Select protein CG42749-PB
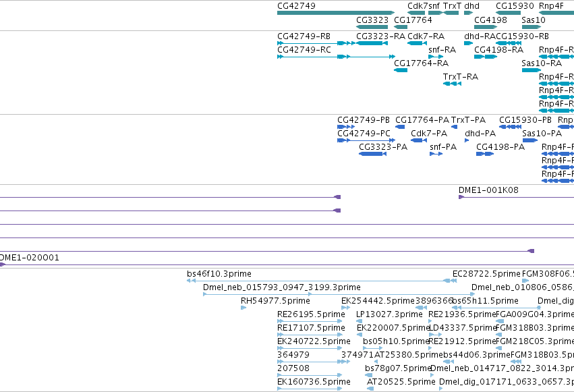Screen dimensions: 574x392 (x=346, y=127)
